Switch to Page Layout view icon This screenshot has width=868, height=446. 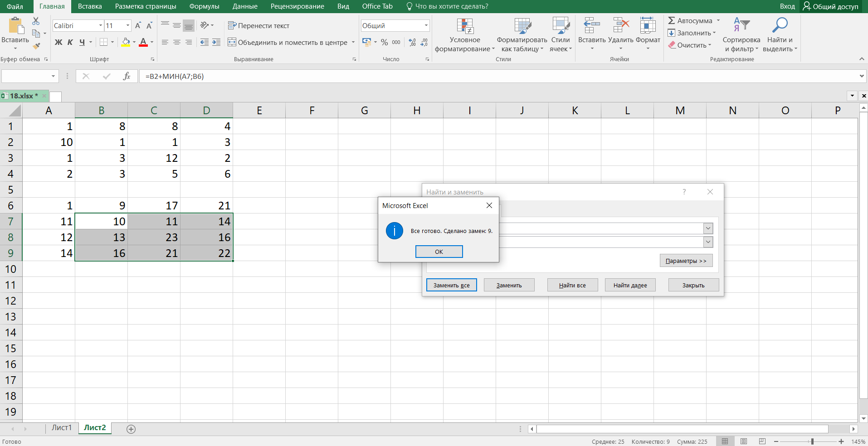pos(744,441)
